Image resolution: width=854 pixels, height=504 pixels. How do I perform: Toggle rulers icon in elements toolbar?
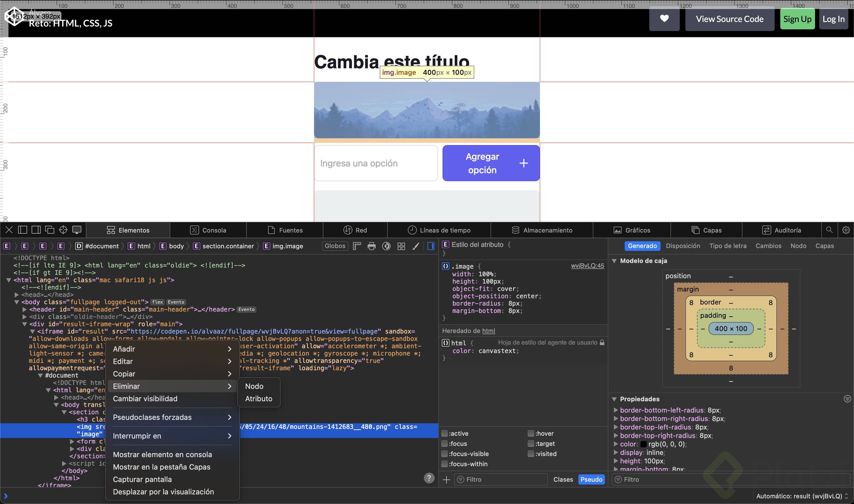tap(356, 246)
